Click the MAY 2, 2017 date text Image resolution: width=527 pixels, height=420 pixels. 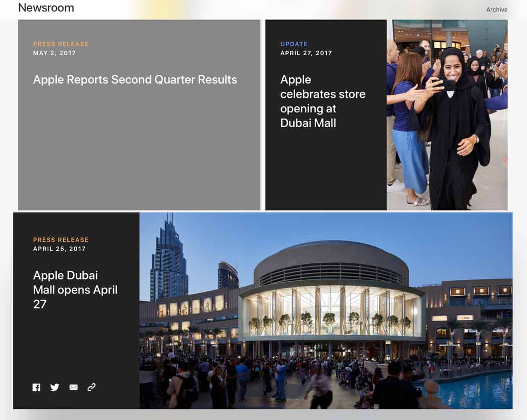click(x=54, y=53)
